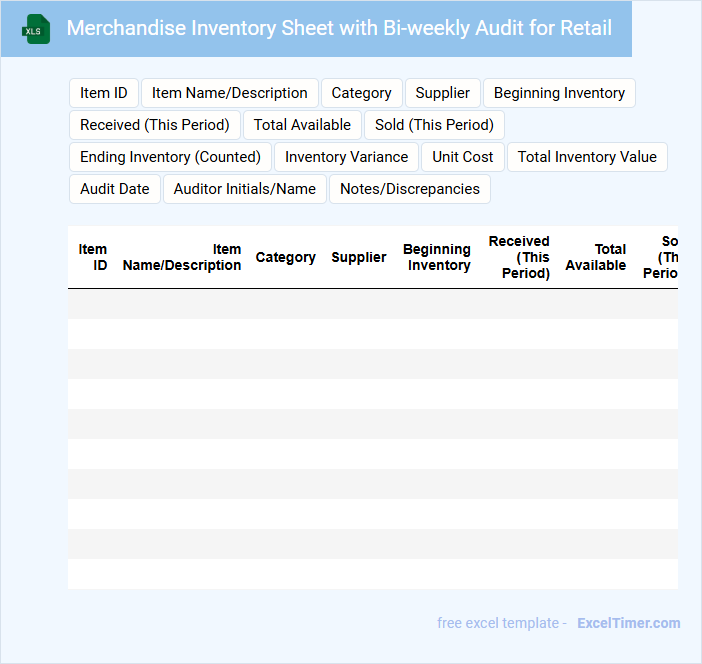Choose the Unit Cost tag
Screen dimensions: 702x664
[463, 157]
